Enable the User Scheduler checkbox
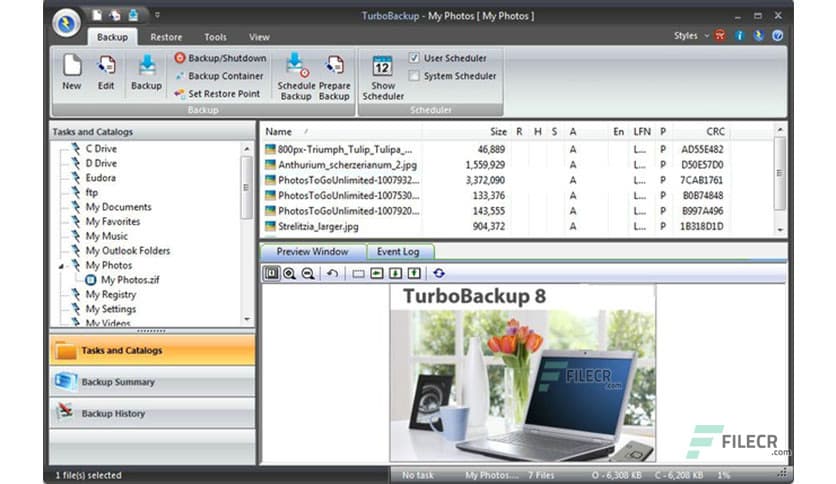 tap(414, 58)
